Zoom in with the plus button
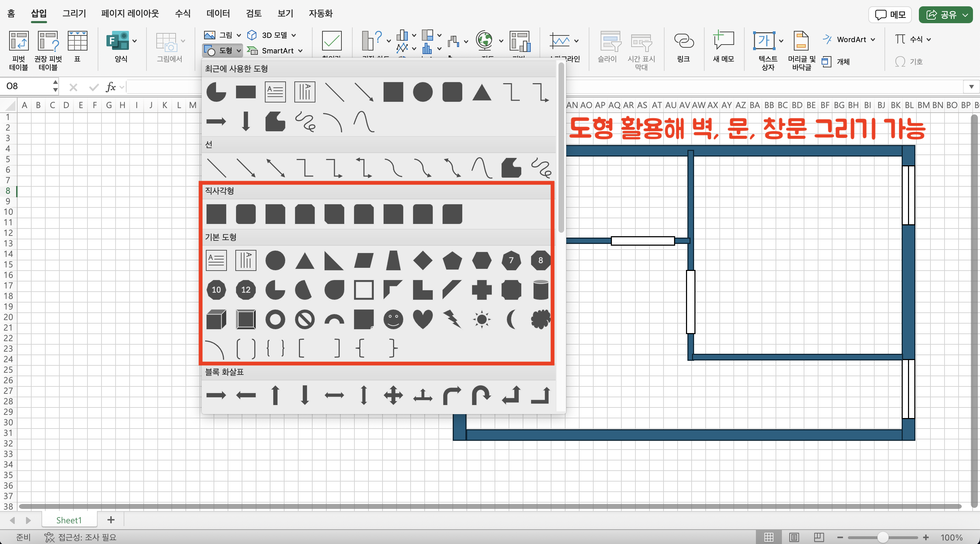The height and width of the screenshot is (544, 980). 926,537
